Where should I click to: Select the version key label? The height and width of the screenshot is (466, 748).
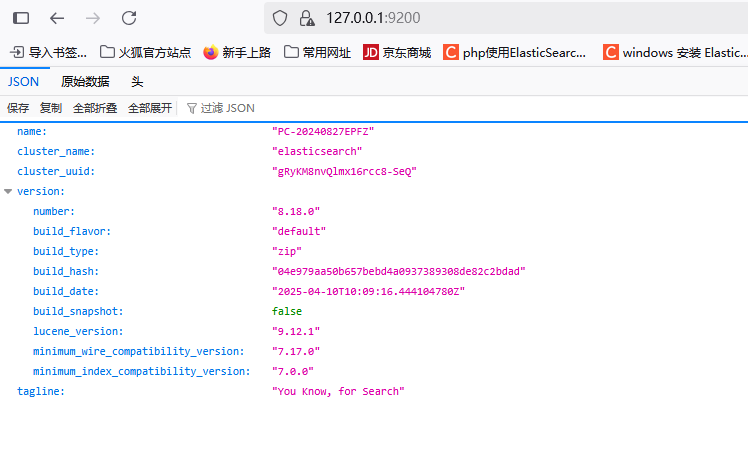41,192
